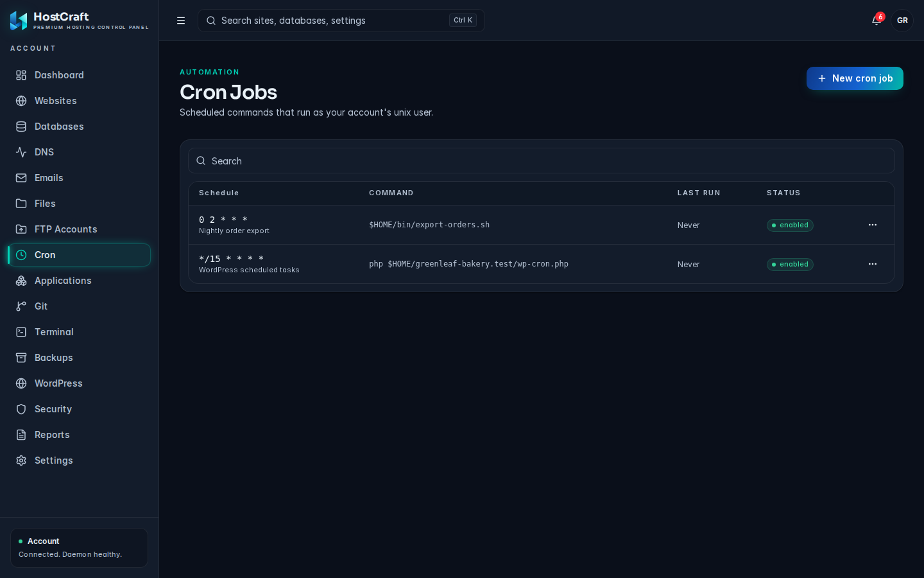Viewport: 924px width, 578px height.
Task: Click the COMMAND column header
Action: point(391,193)
